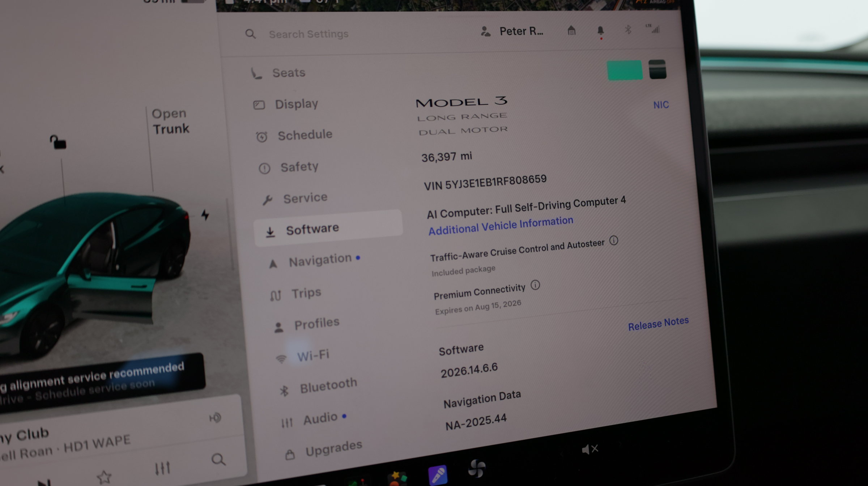Tap the LTE signal strength icon
The width and height of the screenshot is (868, 486).
(x=654, y=29)
